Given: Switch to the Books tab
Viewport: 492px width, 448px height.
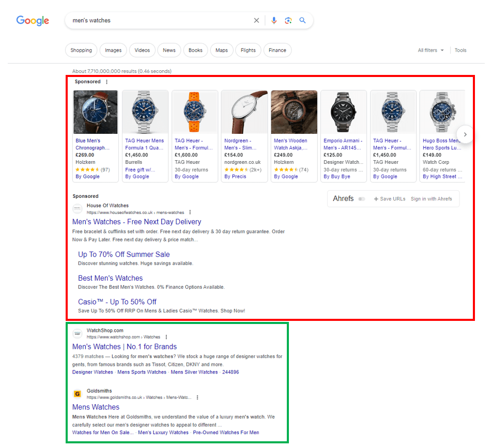Looking at the screenshot, I should point(195,50).
